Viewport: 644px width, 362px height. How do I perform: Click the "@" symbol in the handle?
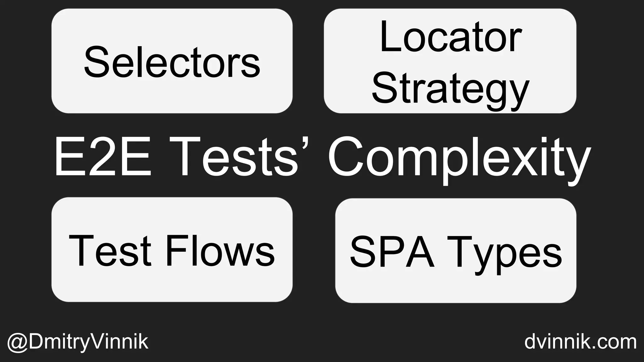(x=18, y=343)
